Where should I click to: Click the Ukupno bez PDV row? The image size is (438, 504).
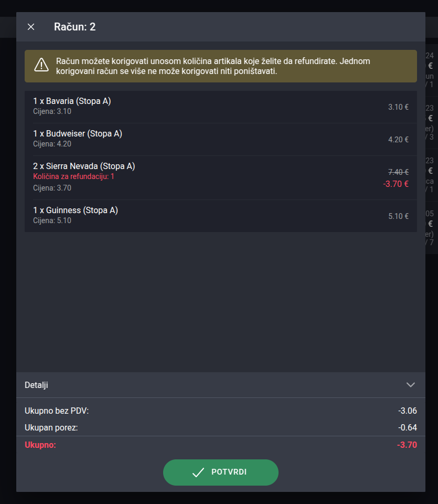[x=221, y=411]
